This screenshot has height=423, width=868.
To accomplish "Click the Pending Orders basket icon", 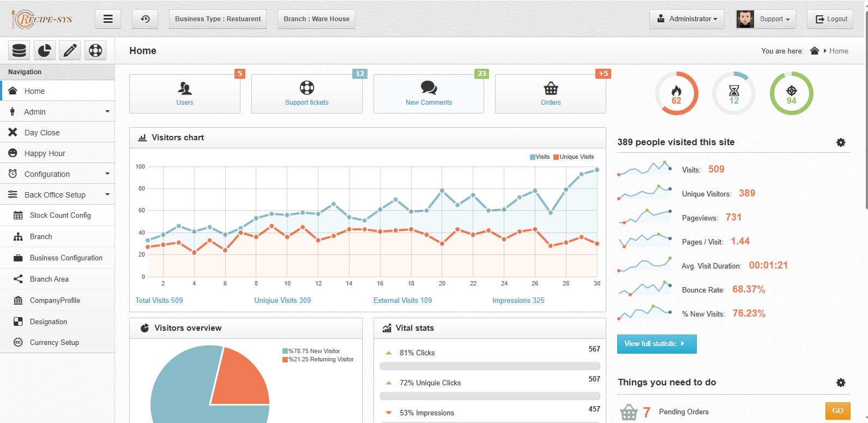I will click(x=629, y=412).
